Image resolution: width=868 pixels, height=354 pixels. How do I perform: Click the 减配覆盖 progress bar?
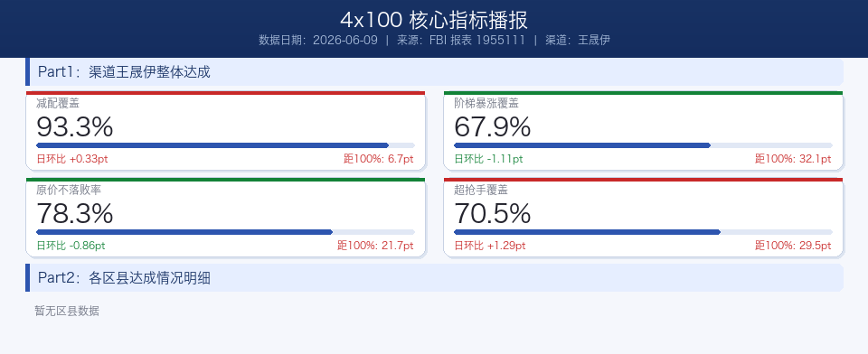[x=225, y=145]
